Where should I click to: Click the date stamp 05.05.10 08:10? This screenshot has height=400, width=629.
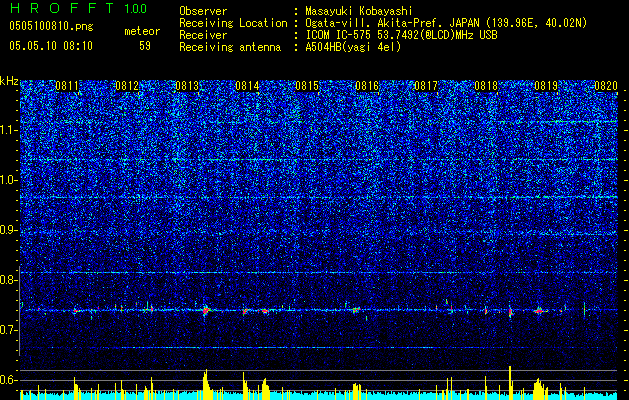[50, 46]
